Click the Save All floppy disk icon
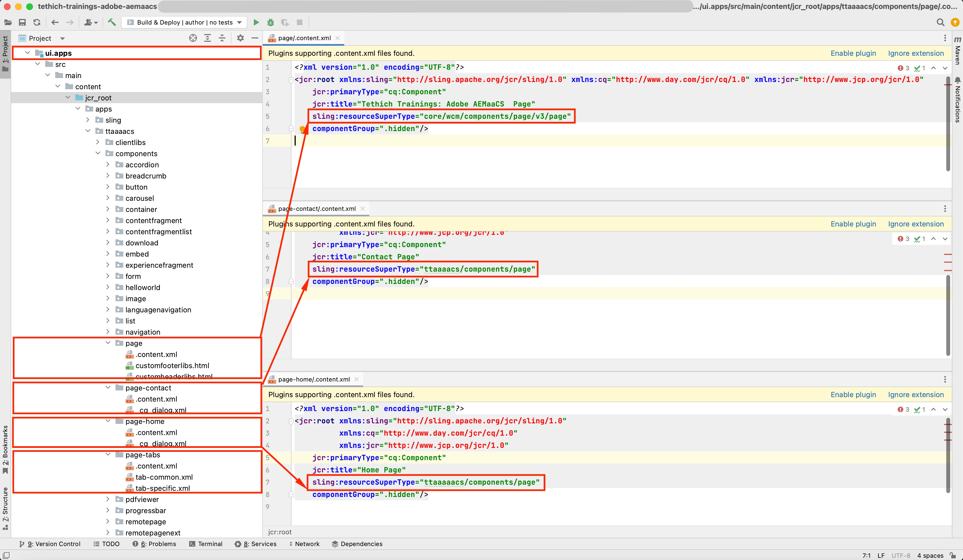Image resolution: width=963 pixels, height=560 pixels. pyautogui.click(x=22, y=23)
